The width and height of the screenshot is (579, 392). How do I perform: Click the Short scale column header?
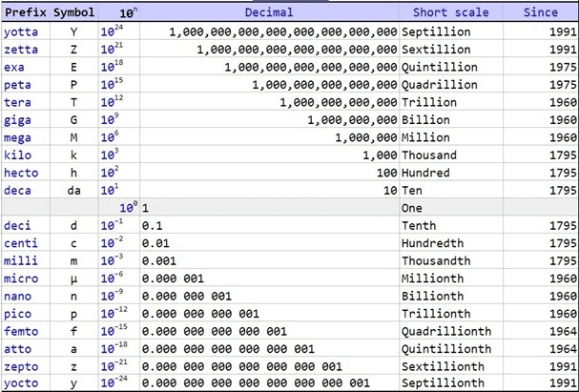450,12
